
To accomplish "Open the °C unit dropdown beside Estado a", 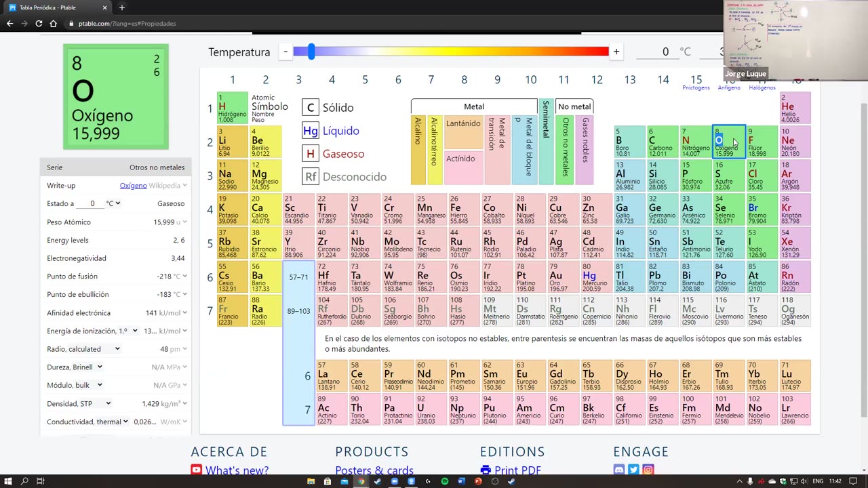I will (x=113, y=203).
